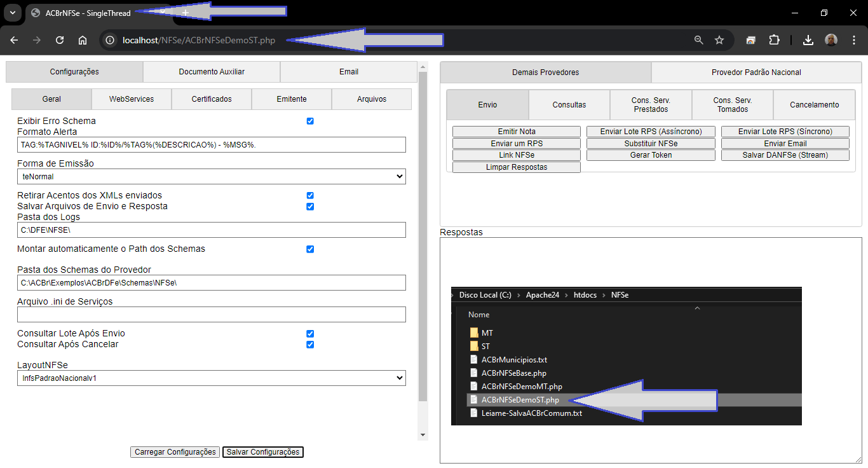868x468 pixels.
Task: Open browser downloads icon
Action: (808, 40)
